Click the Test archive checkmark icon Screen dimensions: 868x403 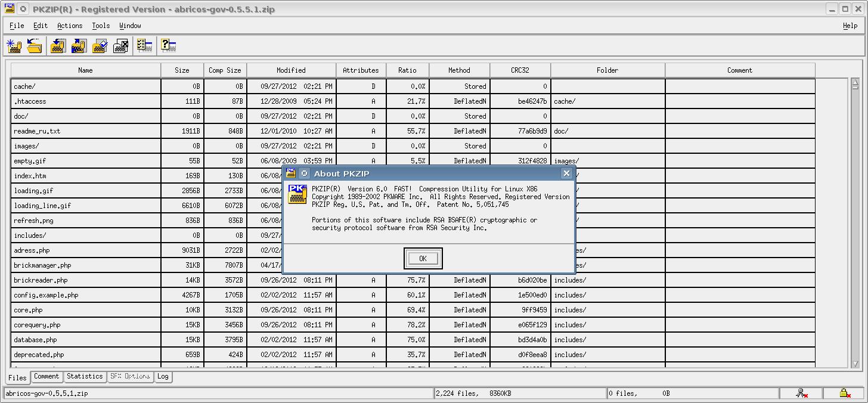point(100,46)
